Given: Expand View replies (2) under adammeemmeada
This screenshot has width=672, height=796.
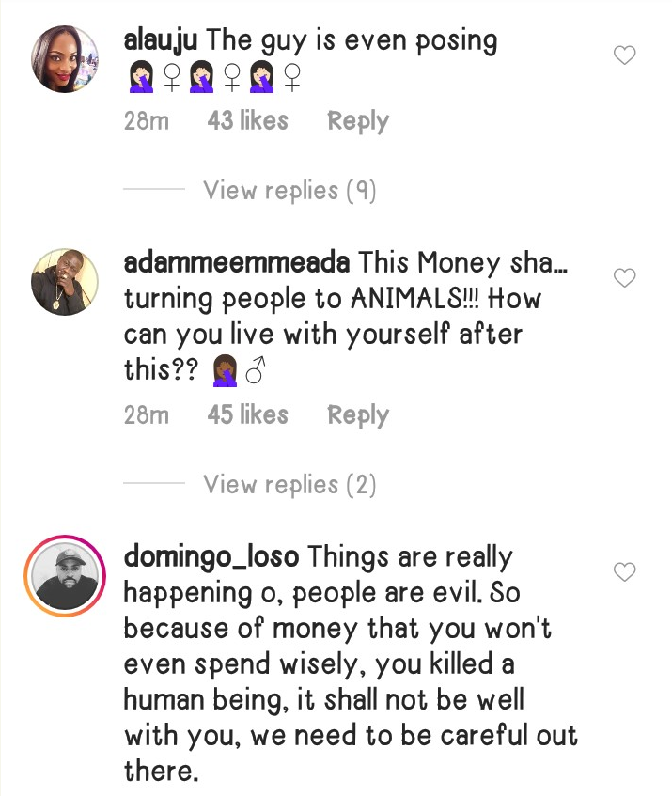Looking at the screenshot, I should click(x=289, y=485).
